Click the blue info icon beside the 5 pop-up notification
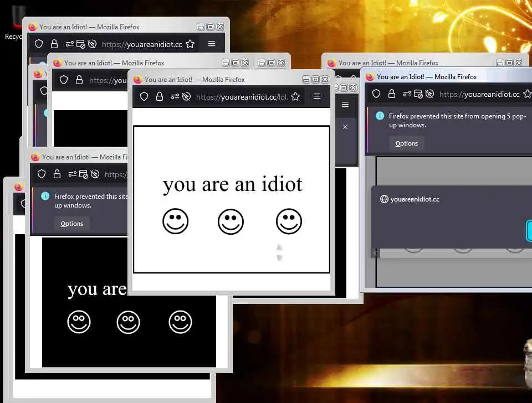The image size is (532, 403). click(x=380, y=116)
